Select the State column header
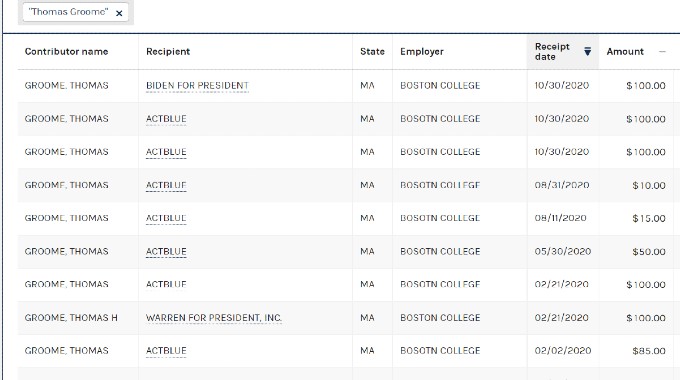This screenshot has width=680, height=380. click(x=372, y=52)
